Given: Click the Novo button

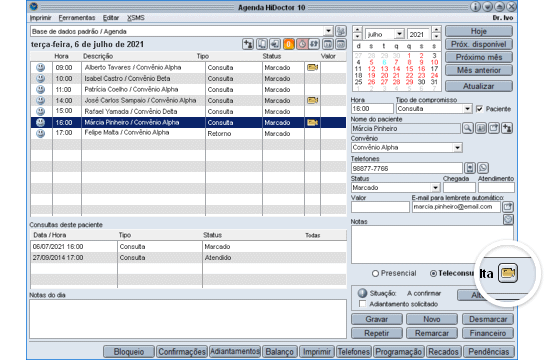Looking at the screenshot, I should [432, 319].
